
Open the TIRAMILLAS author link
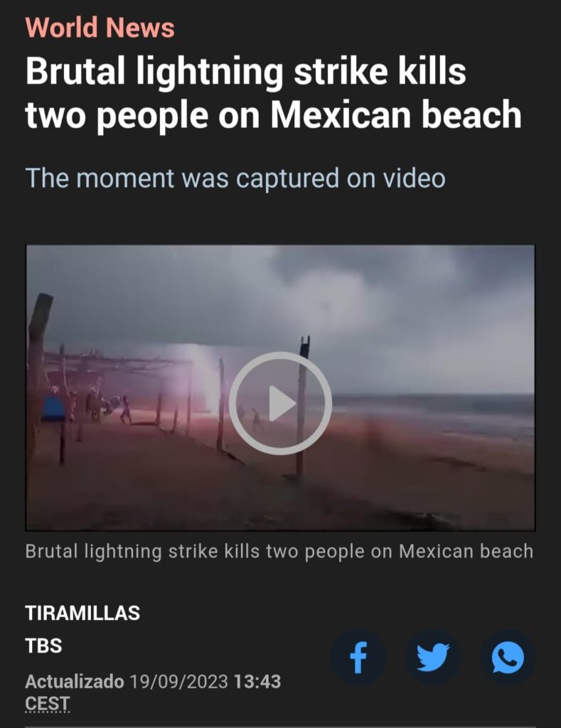click(x=82, y=613)
